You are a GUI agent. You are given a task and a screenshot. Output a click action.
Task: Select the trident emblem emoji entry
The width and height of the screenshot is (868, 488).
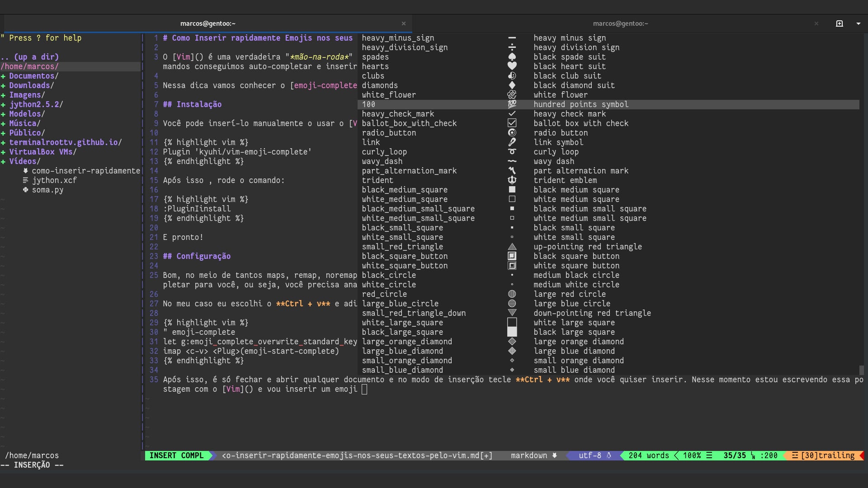[565, 180]
